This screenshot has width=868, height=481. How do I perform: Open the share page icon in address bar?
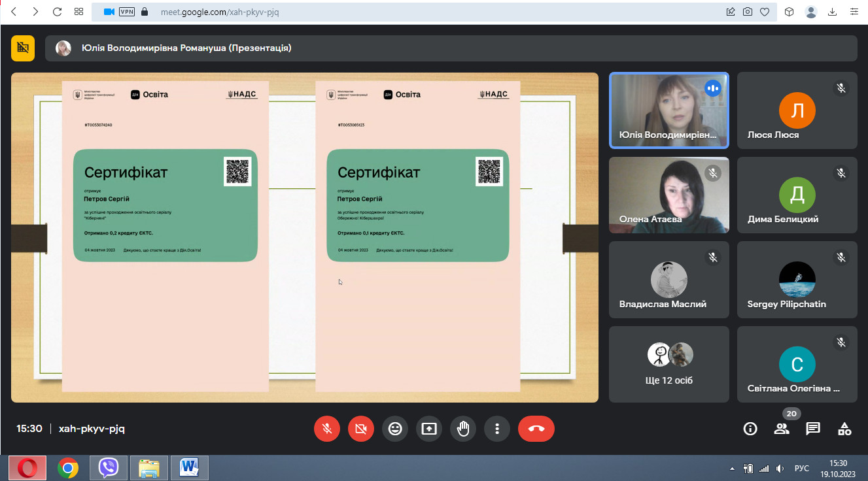point(731,12)
